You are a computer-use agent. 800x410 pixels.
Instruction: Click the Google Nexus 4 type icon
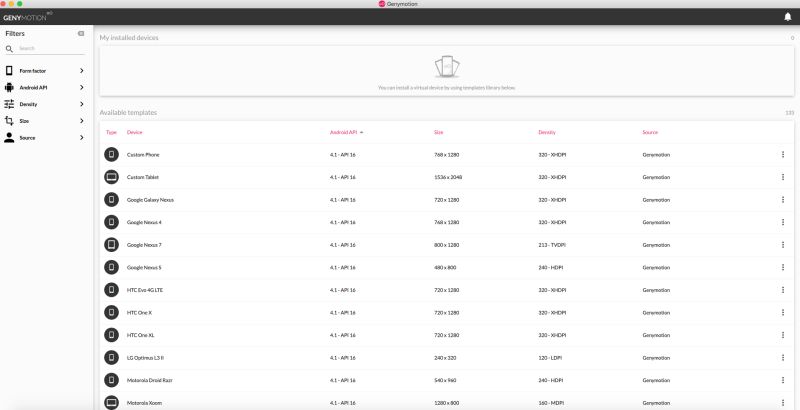pyautogui.click(x=111, y=222)
